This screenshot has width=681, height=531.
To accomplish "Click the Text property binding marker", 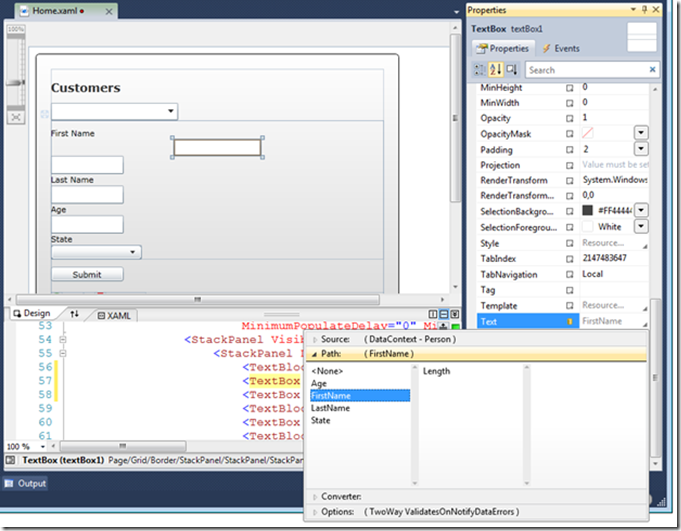I will [569, 321].
